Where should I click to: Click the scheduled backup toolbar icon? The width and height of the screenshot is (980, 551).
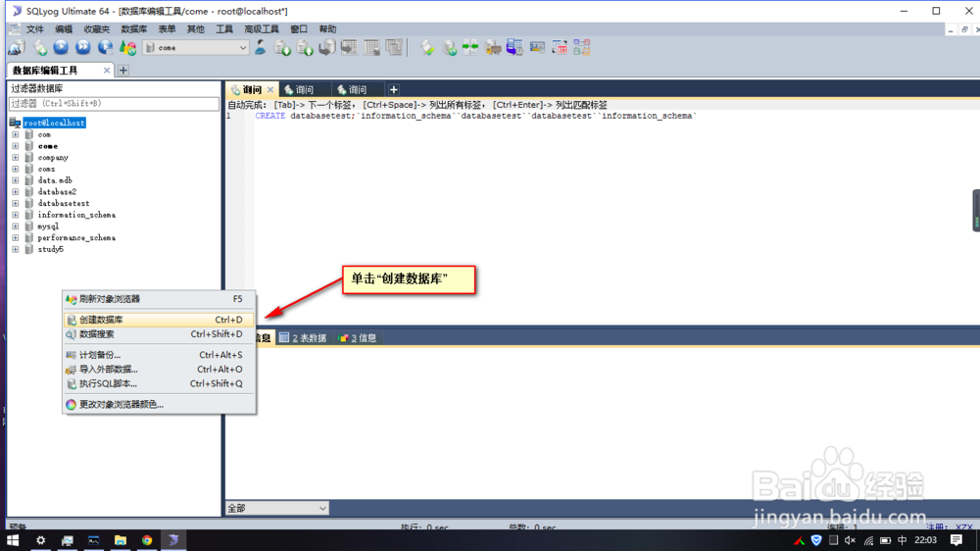point(514,47)
